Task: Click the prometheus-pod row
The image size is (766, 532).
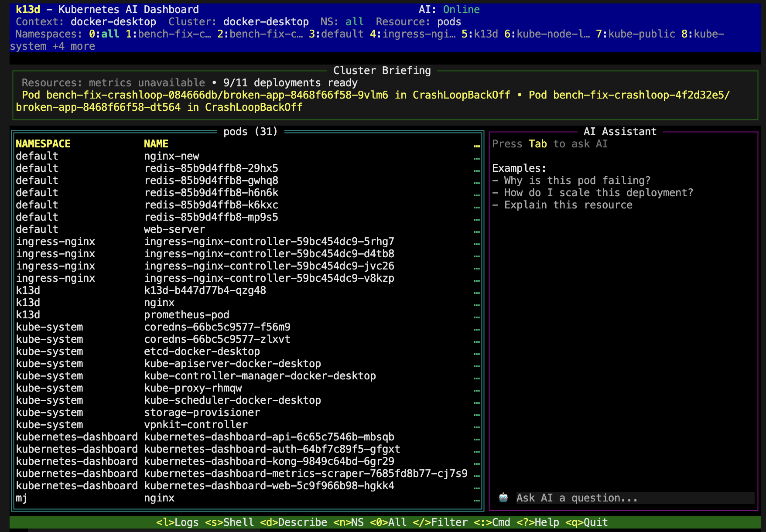Action: [186, 315]
